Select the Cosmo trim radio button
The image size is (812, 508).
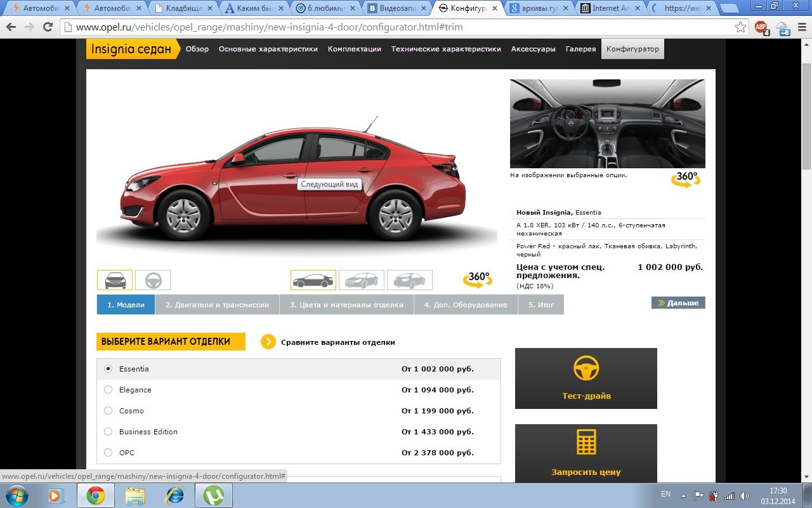coord(108,411)
